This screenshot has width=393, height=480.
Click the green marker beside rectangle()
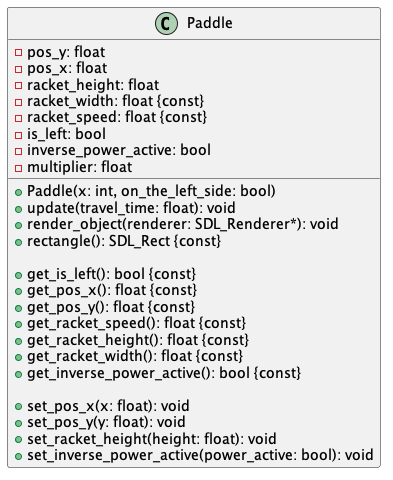pos(18,242)
